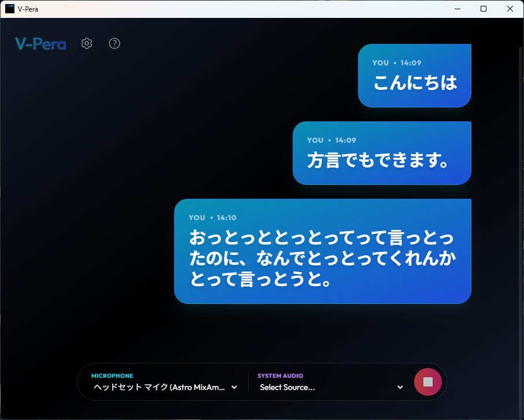524x420 pixels.
Task: Click the chevron arrow in System Audio selector
Action: point(400,387)
